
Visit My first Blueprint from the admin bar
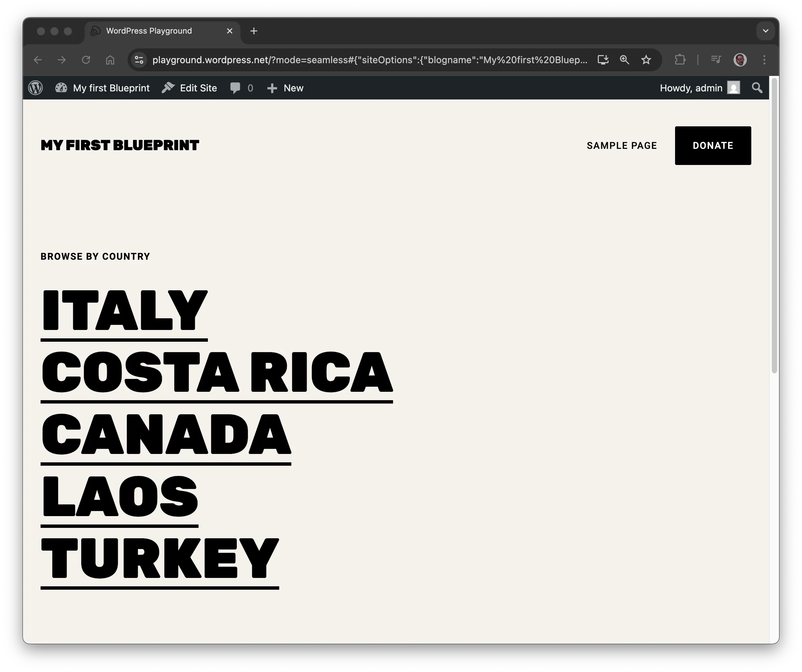pyautogui.click(x=111, y=87)
